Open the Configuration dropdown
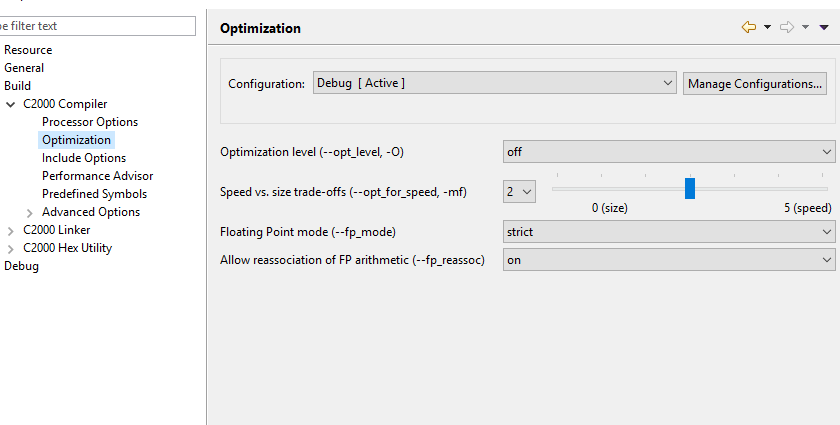This screenshot has height=425, width=840. (x=495, y=83)
